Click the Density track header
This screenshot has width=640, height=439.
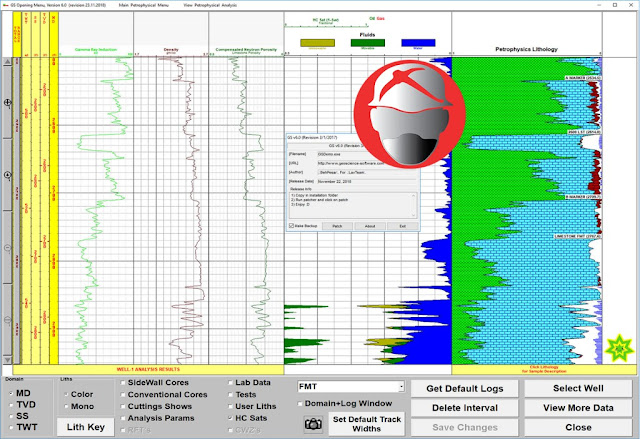171,50
